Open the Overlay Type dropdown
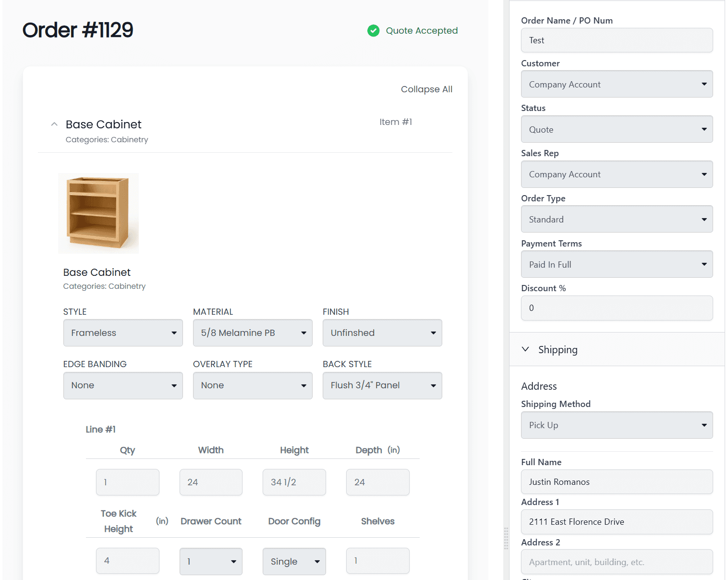 [252, 385]
